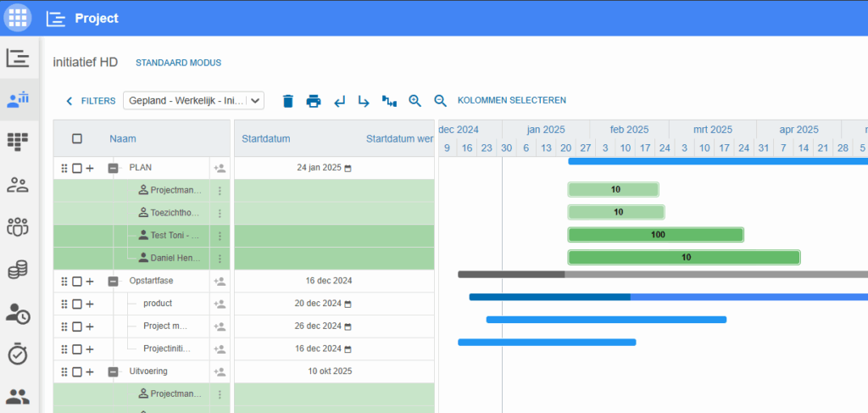The width and height of the screenshot is (868, 413).
Task: Open the stopwatch icon in left sidebar
Action: point(18,354)
